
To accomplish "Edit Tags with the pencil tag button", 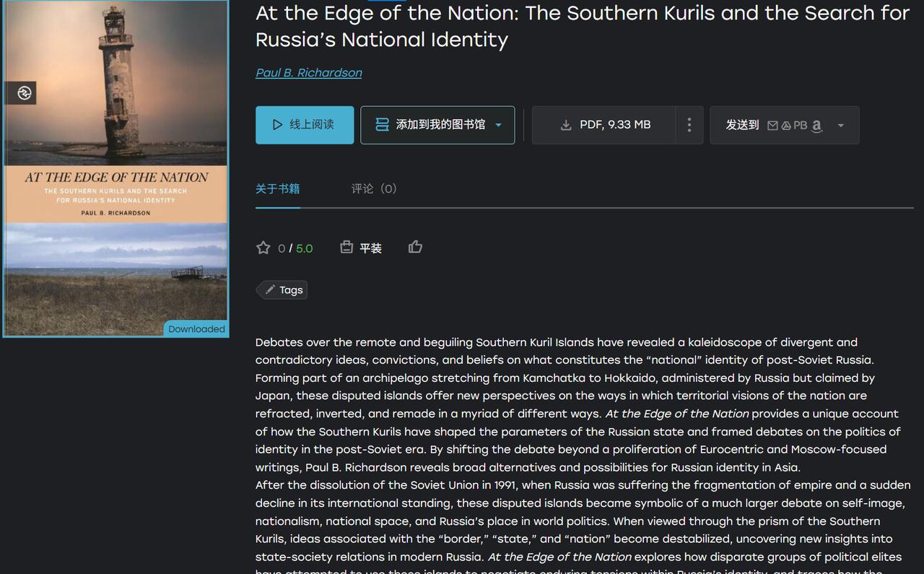I will (x=283, y=290).
